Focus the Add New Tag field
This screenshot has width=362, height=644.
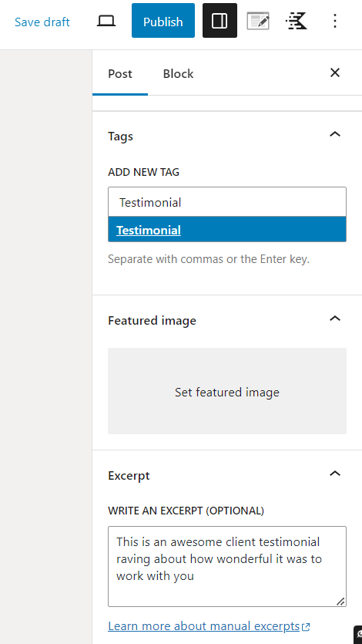coord(227,202)
